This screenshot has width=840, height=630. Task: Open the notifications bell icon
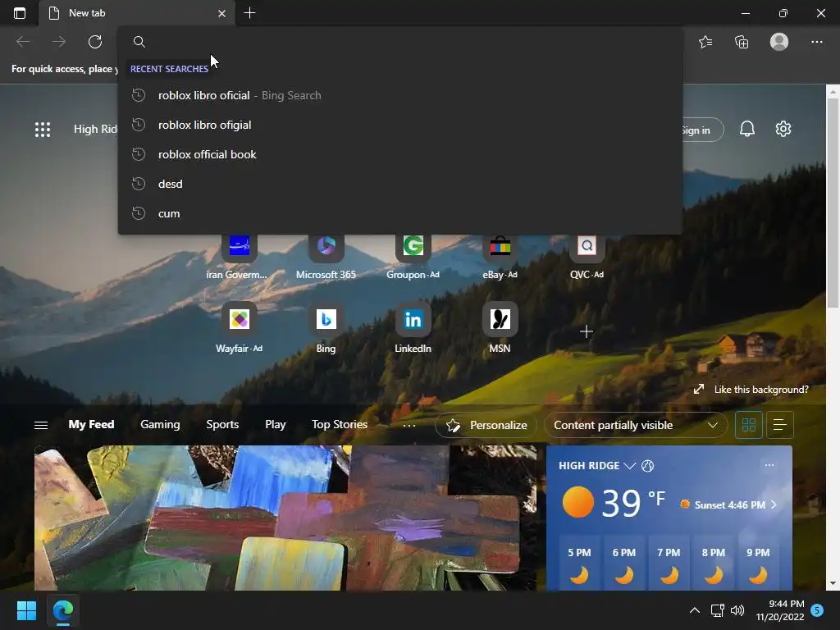coord(746,129)
